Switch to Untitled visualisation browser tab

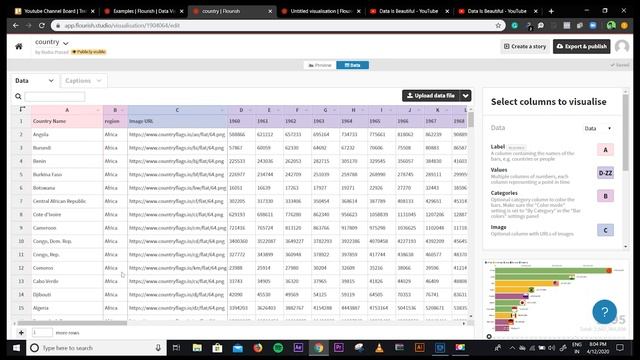[x=321, y=11]
